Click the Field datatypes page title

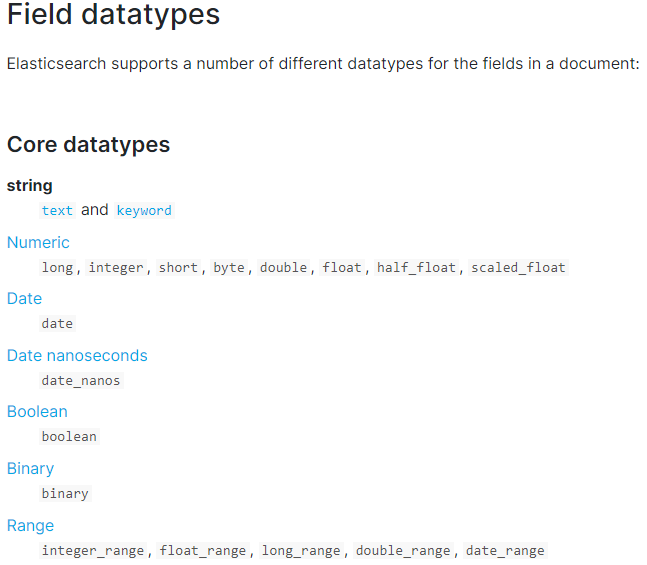[x=113, y=14]
